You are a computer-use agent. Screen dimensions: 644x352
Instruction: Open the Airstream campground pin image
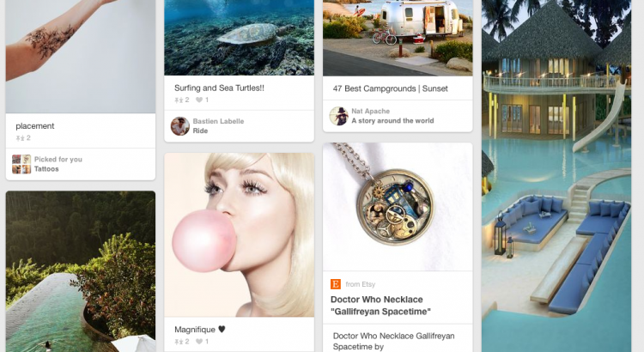tap(398, 38)
